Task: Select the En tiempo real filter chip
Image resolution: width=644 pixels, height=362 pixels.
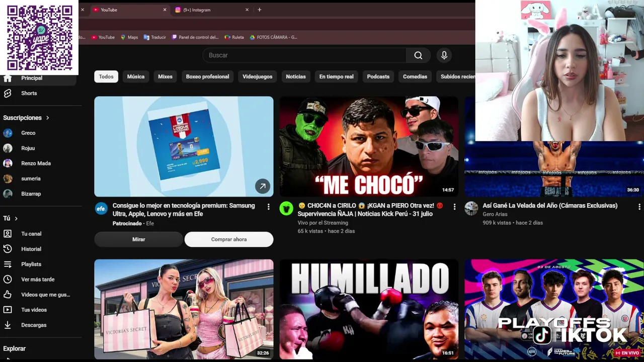Action: coord(336,76)
